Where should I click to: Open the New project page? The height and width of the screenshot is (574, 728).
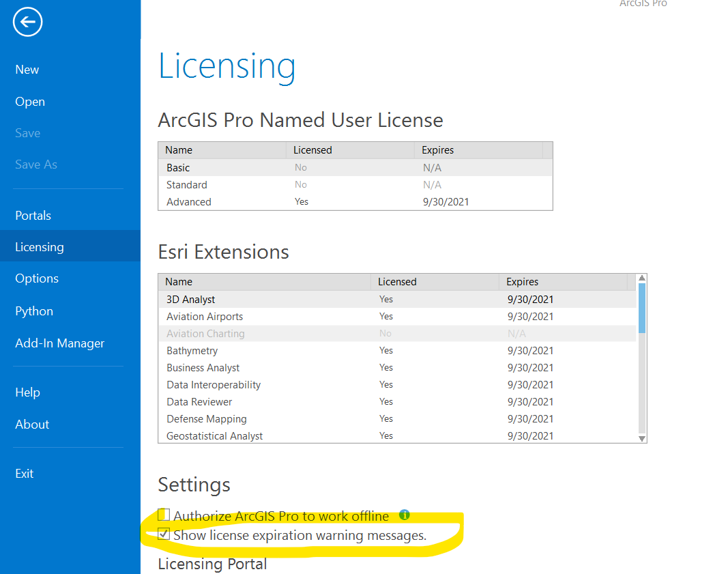pyautogui.click(x=27, y=69)
